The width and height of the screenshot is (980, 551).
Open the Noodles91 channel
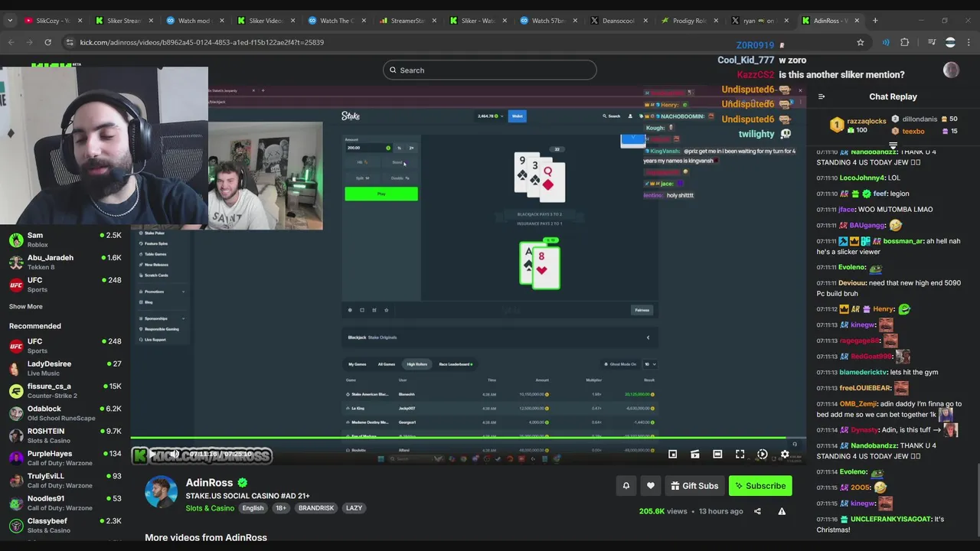click(x=65, y=503)
